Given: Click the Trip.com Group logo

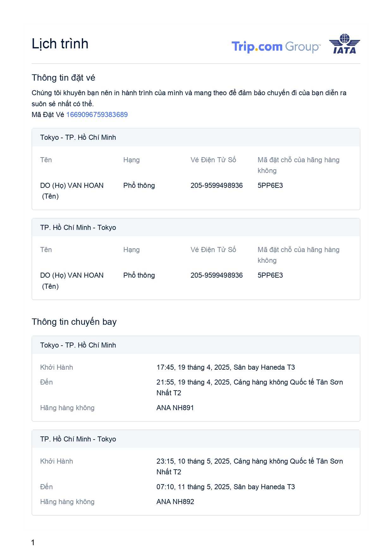Looking at the screenshot, I should pos(276,46).
